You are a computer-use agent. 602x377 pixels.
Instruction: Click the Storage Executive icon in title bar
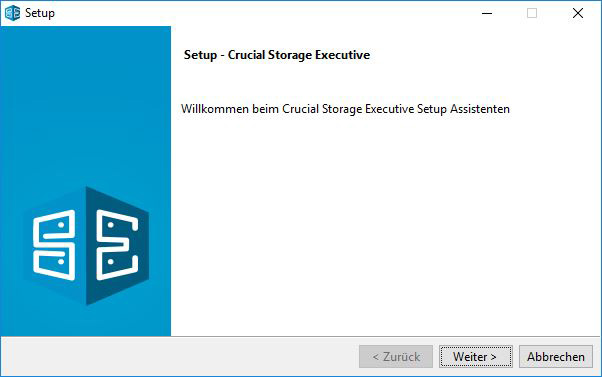click(12, 13)
